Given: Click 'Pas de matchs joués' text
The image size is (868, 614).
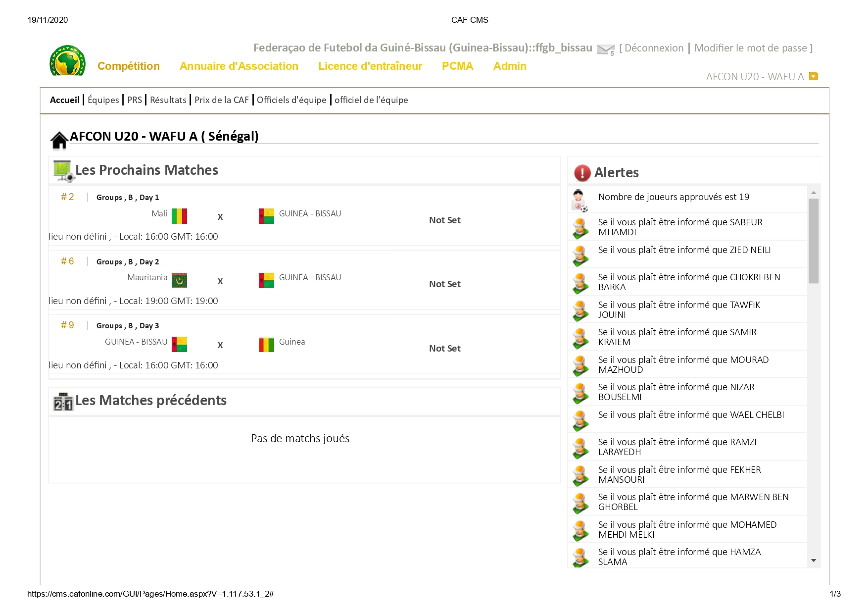Looking at the screenshot, I should pos(300,439).
